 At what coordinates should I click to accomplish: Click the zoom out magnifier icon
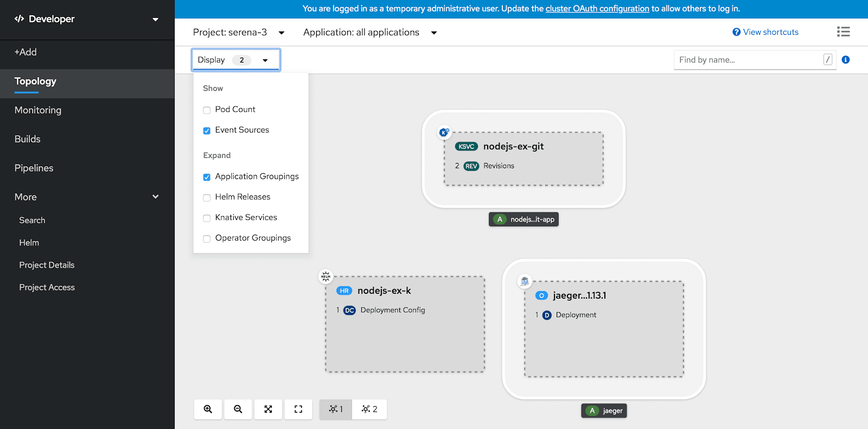(238, 409)
